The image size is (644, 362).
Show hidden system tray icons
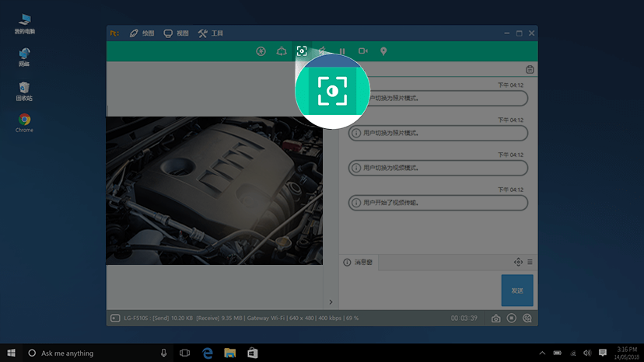542,353
